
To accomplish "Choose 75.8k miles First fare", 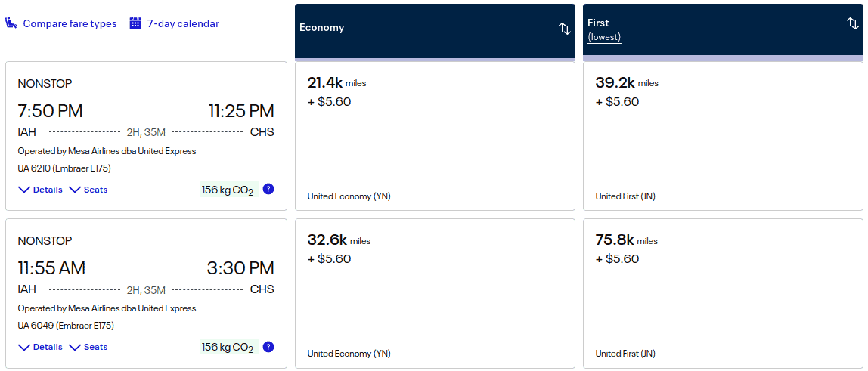I will pyautogui.click(x=723, y=293).
